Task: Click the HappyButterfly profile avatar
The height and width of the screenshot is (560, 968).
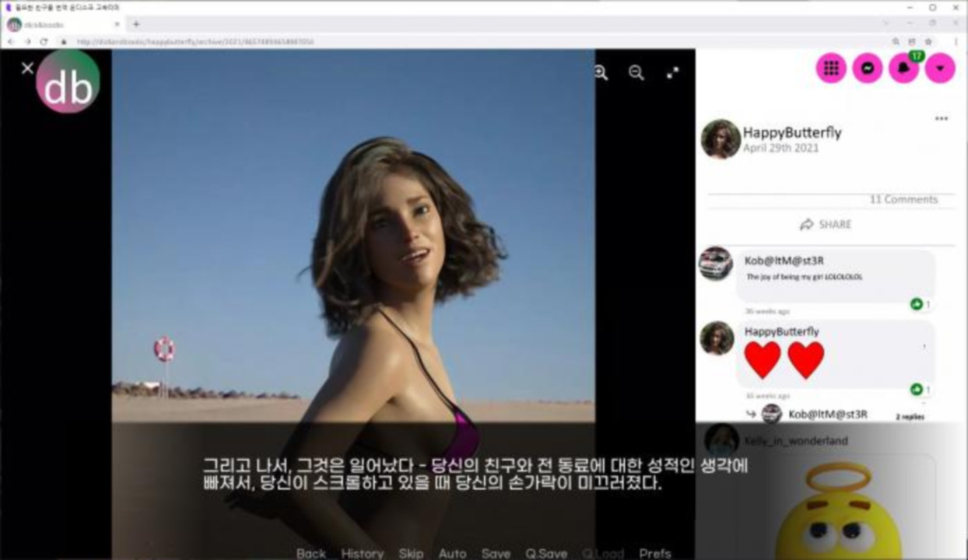Action: tap(721, 139)
